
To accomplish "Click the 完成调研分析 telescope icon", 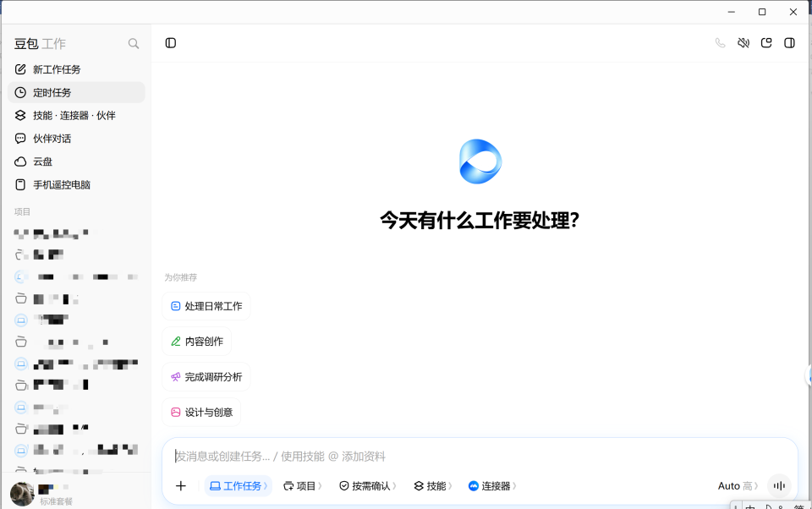I will point(176,377).
